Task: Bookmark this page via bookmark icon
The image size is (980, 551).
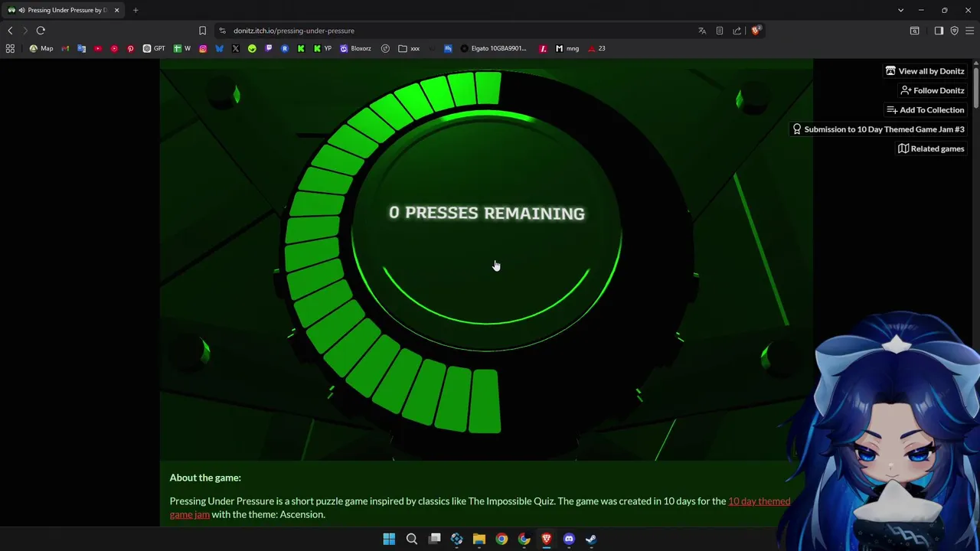Action: click(202, 31)
